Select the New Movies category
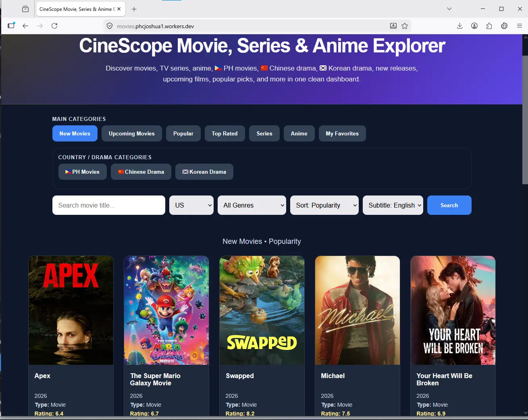The image size is (528, 420). click(x=75, y=133)
